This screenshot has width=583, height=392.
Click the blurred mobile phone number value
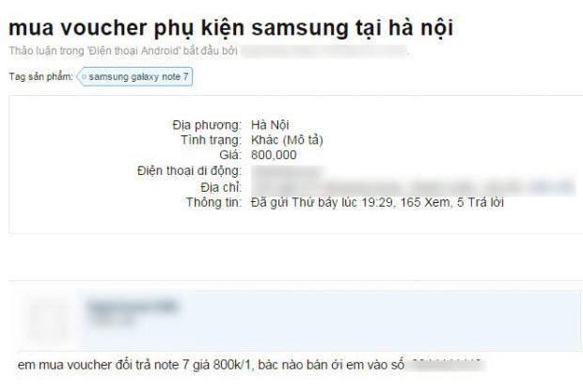(x=287, y=171)
